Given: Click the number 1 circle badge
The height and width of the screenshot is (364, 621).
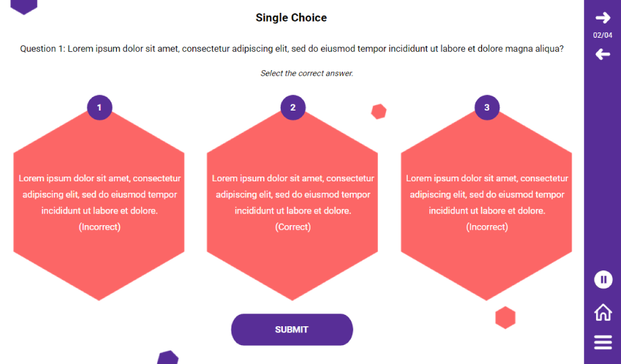Looking at the screenshot, I should [99, 107].
